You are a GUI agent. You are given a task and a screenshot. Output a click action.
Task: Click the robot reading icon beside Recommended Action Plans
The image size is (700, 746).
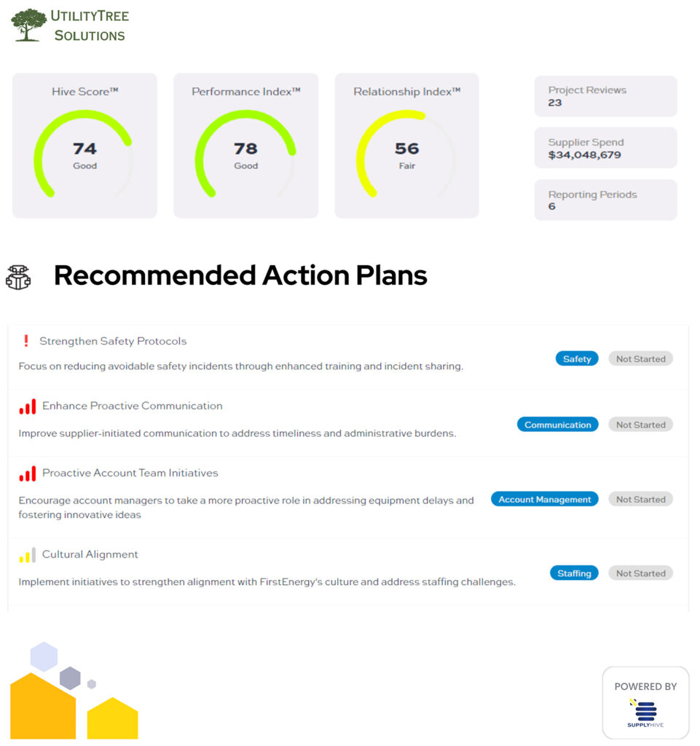(x=20, y=275)
